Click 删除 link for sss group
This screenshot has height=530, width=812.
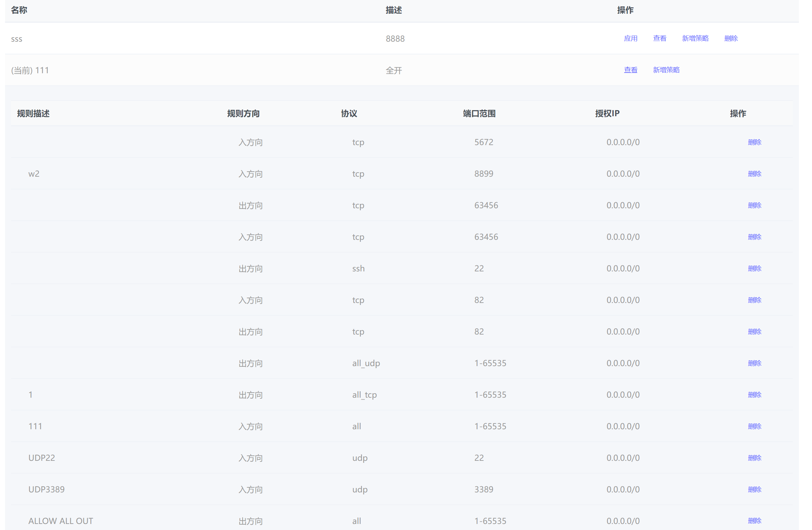tap(731, 38)
